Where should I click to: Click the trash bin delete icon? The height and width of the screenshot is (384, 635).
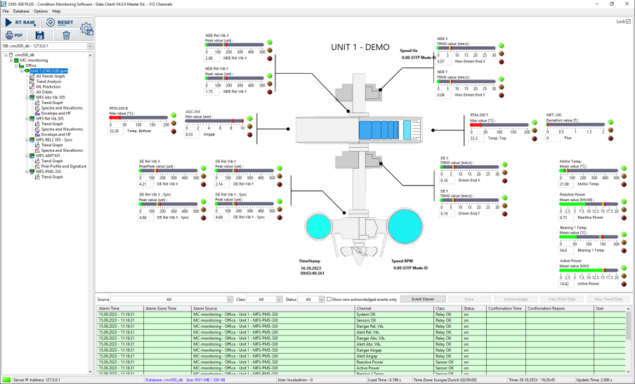click(x=66, y=35)
